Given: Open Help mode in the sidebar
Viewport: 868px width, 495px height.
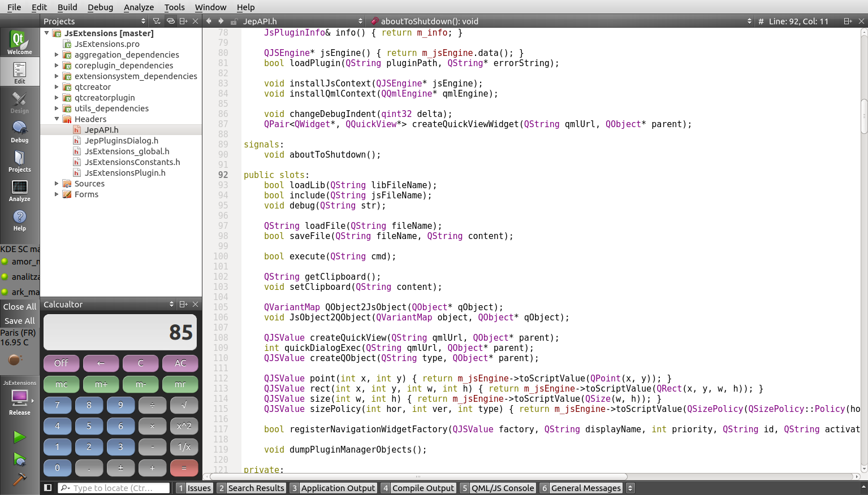Looking at the screenshot, I should point(19,219).
